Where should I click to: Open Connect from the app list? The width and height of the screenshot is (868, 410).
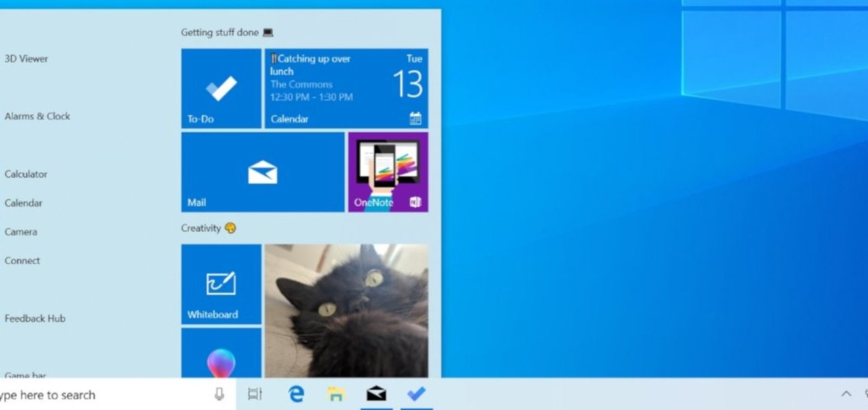click(22, 260)
